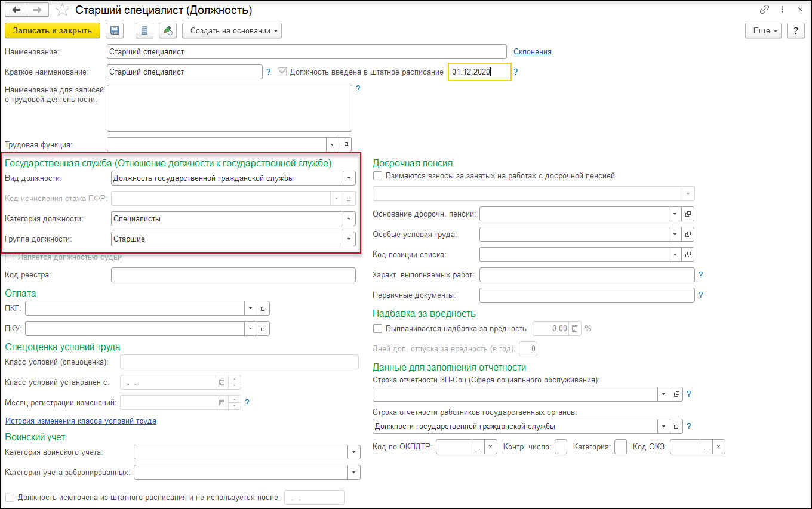
Task: Focus the Код реестра input field
Action: [233, 274]
